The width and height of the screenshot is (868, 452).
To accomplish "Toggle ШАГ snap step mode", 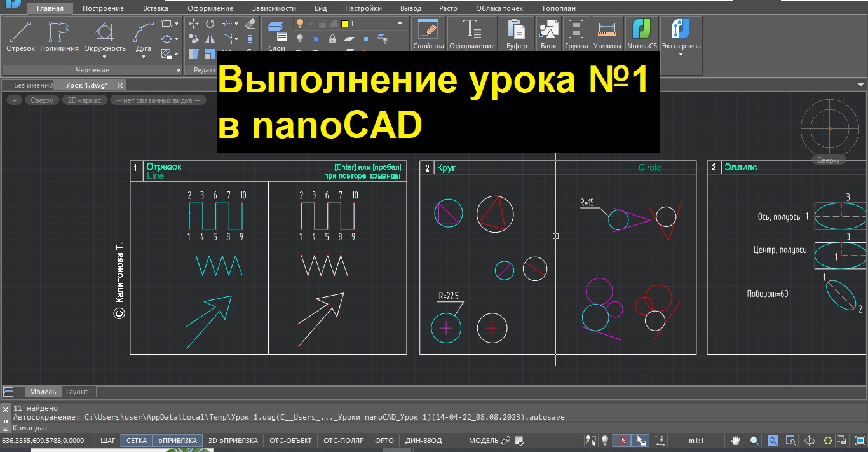I will point(108,441).
